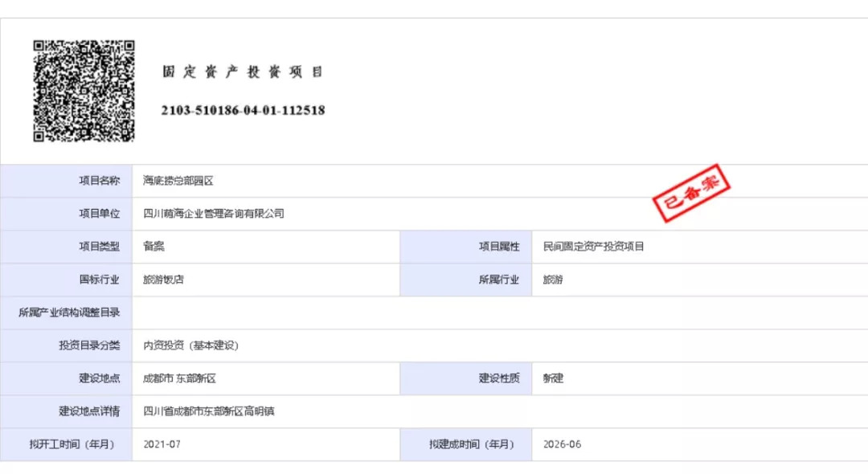Click the 项目单位 label cell

(x=99, y=214)
